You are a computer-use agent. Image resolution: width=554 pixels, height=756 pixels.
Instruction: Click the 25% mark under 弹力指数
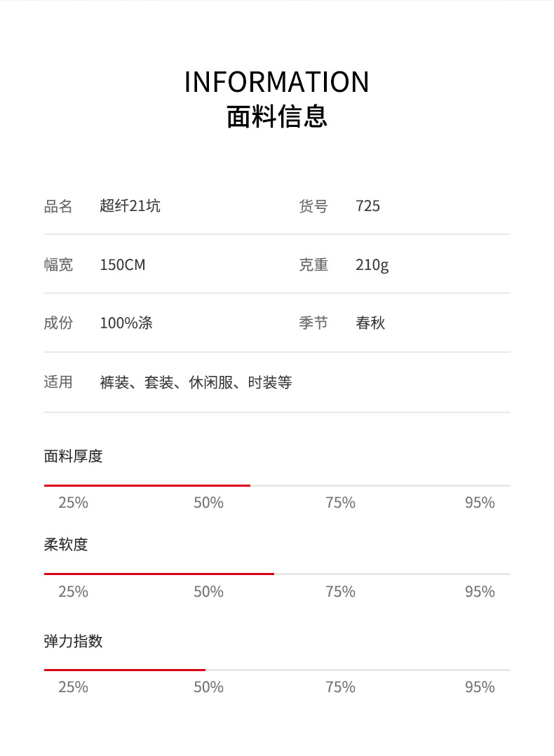73,687
